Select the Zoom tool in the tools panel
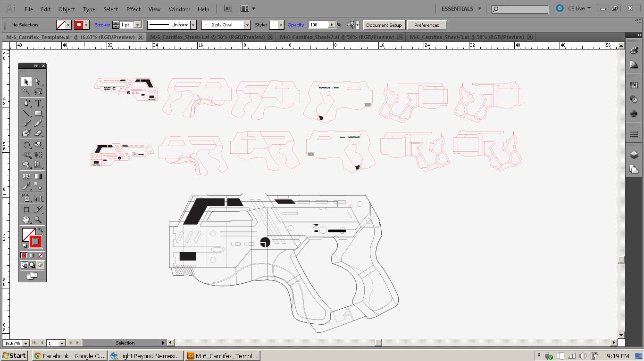 click(x=38, y=220)
